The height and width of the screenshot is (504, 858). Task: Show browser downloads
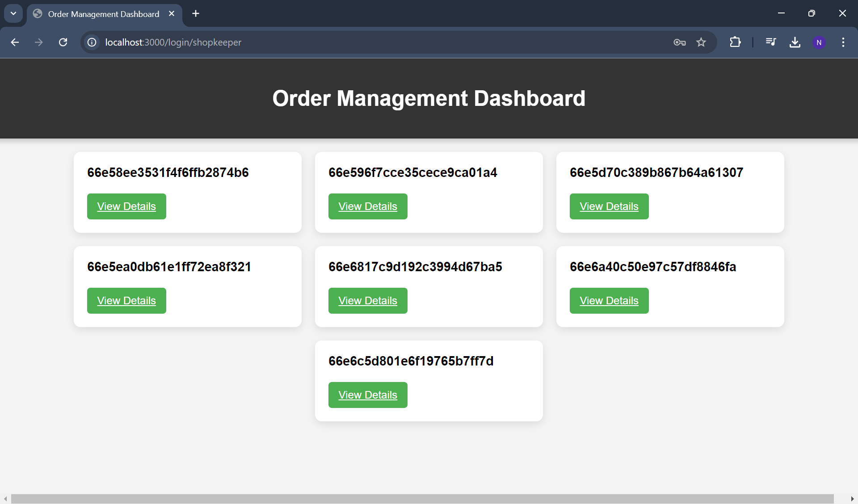(795, 42)
